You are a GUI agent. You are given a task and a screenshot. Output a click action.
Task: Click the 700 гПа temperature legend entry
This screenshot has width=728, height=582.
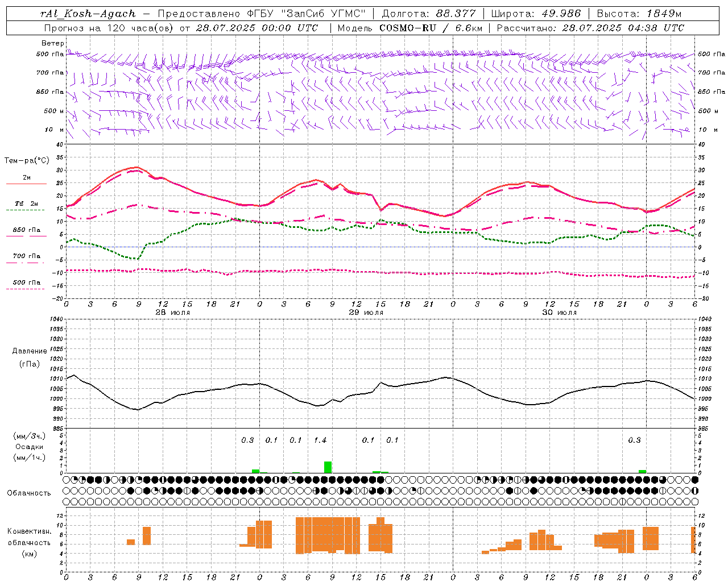click(x=27, y=256)
